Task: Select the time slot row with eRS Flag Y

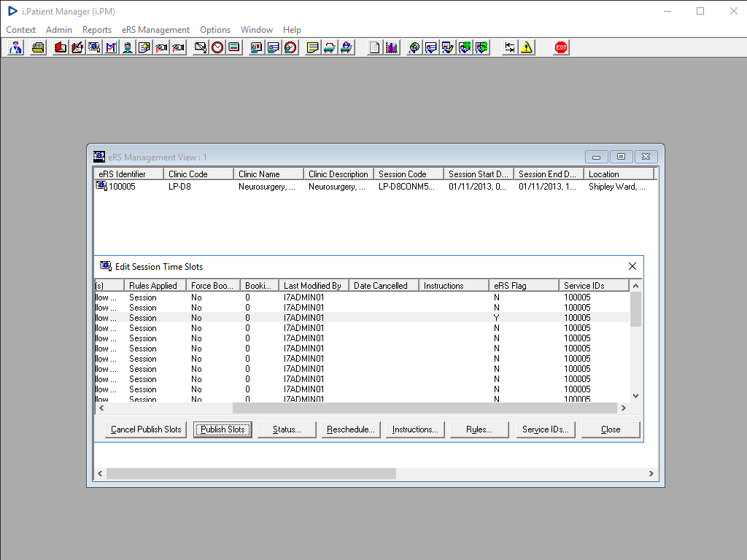Action: 362,318
